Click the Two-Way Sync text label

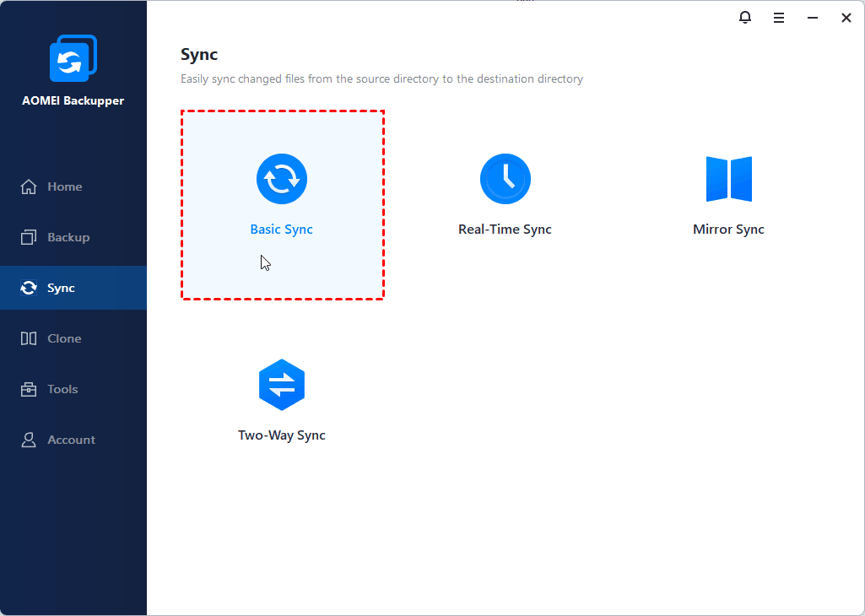coord(282,435)
